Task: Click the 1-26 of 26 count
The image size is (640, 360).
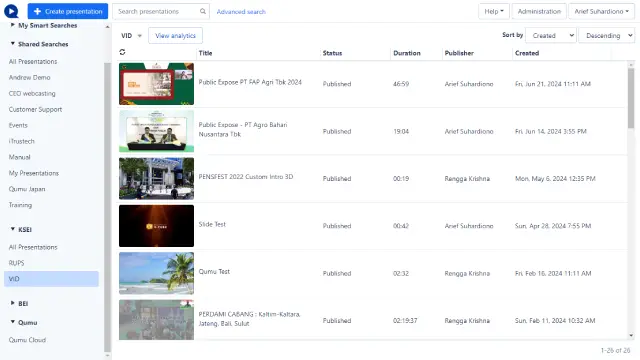Action: pyautogui.click(x=615, y=350)
